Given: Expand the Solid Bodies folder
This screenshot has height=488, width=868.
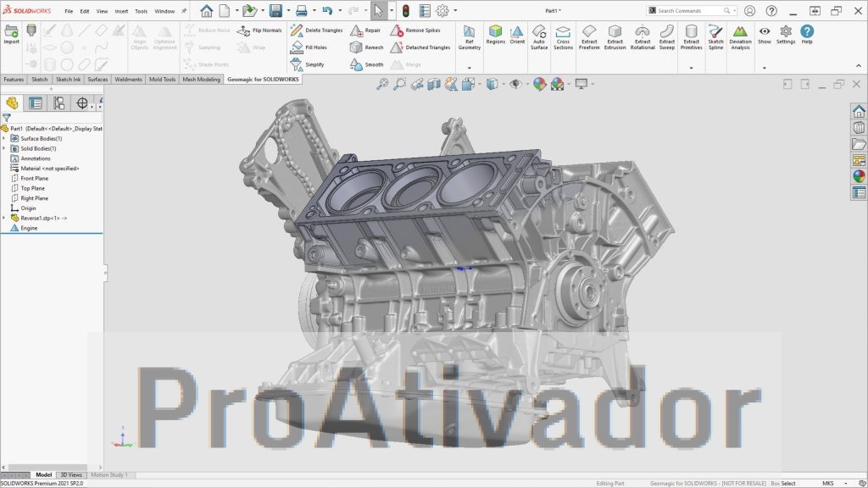Looking at the screenshot, I should 3,148.
